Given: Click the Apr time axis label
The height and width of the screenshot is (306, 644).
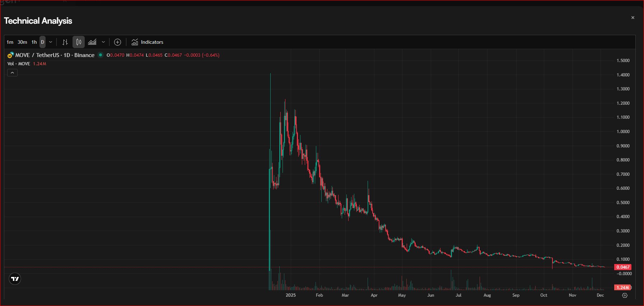Looking at the screenshot, I should pos(374,295).
